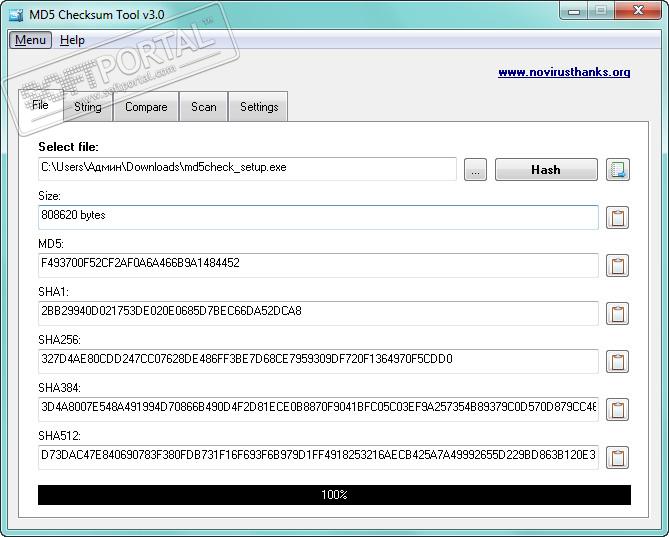Copy the SHA256 hash to clipboard

(617, 361)
